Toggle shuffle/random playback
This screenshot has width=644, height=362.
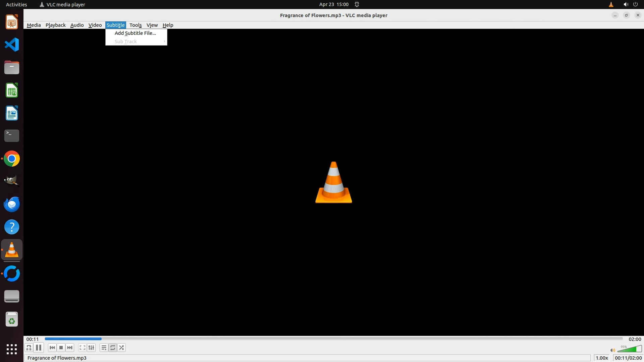(x=122, y=348)
